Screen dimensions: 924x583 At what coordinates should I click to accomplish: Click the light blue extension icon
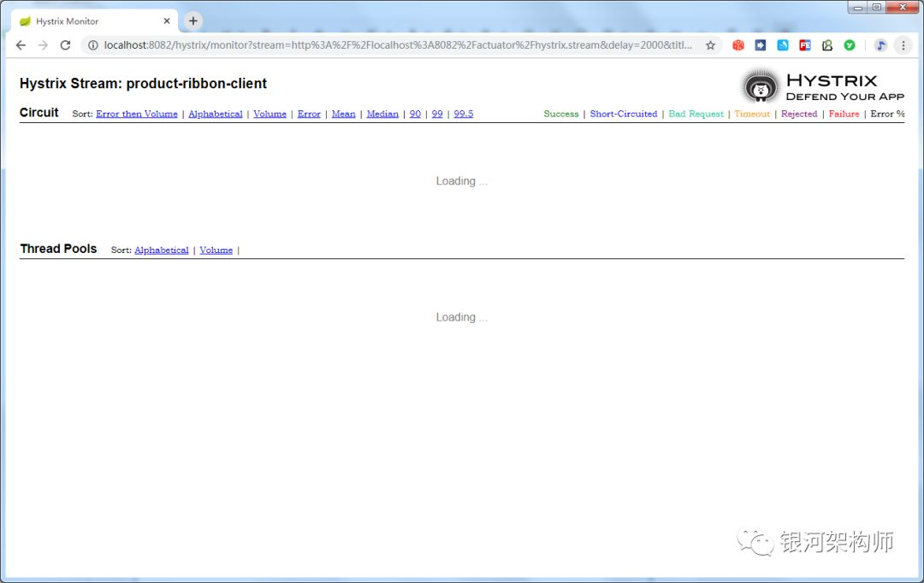tap(783, 45)
